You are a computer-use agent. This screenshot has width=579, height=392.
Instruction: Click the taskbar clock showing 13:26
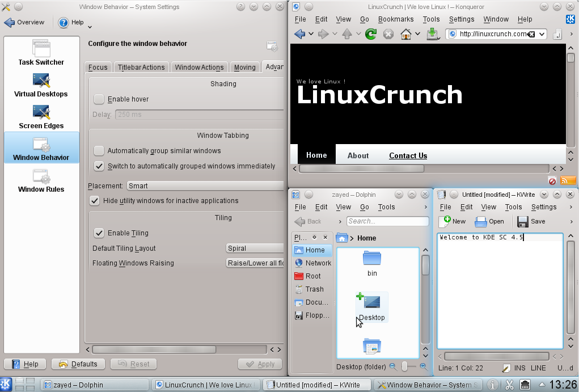pos(563,385)
